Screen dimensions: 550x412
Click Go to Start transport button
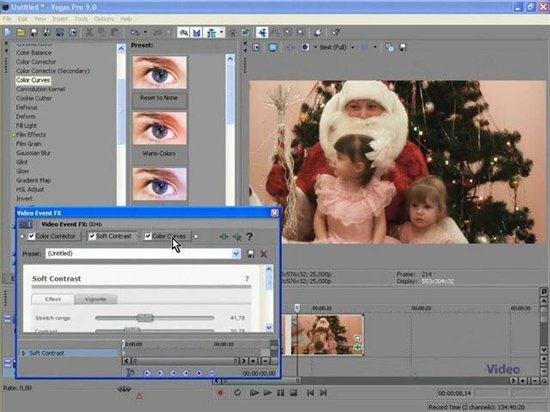(x=310, y=393)
